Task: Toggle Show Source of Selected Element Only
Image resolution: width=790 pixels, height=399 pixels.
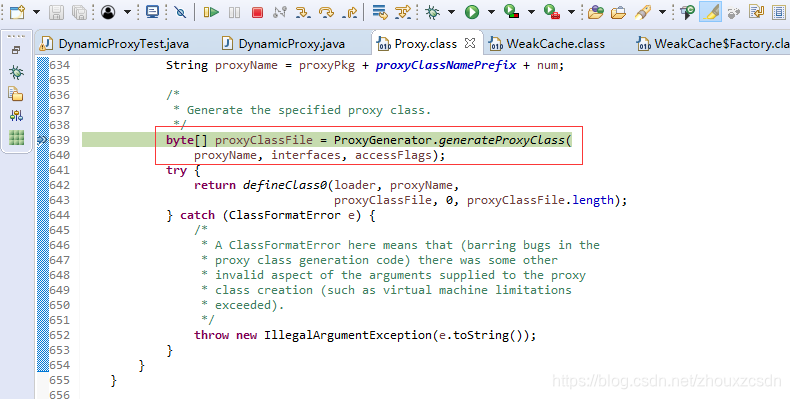Action: tap(779, 12)
